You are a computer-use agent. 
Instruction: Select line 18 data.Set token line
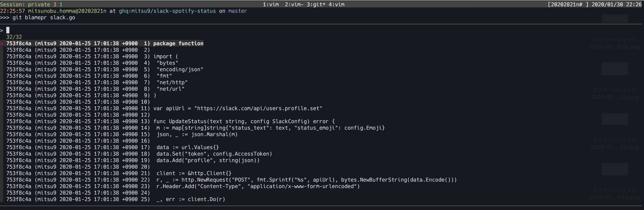click(139, 154)
